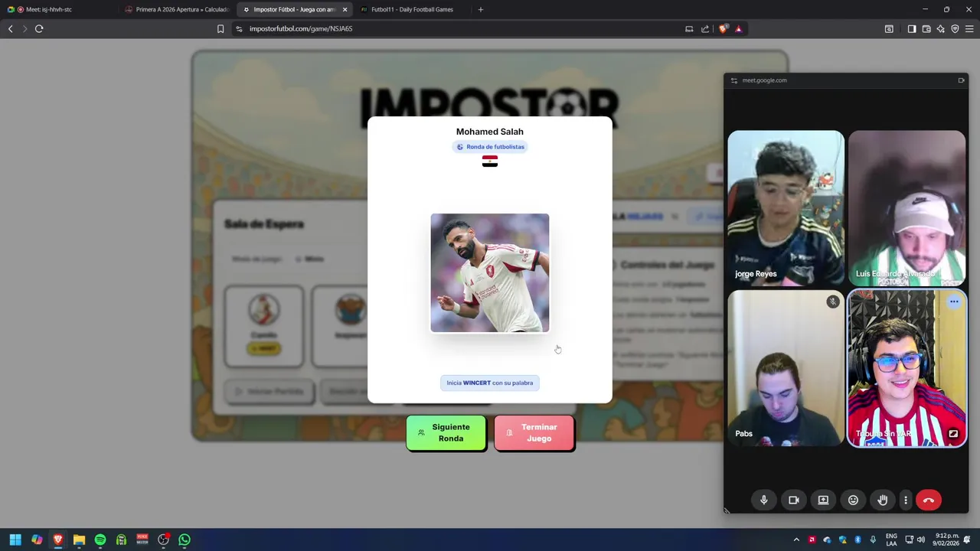
Task: Open the Windows Start menu
Action: pos(15,540)
